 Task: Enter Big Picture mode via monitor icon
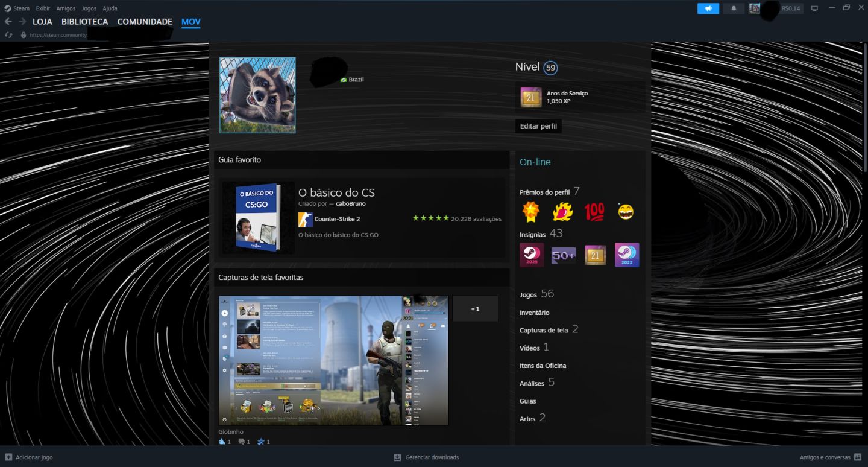tap(814, 8)
